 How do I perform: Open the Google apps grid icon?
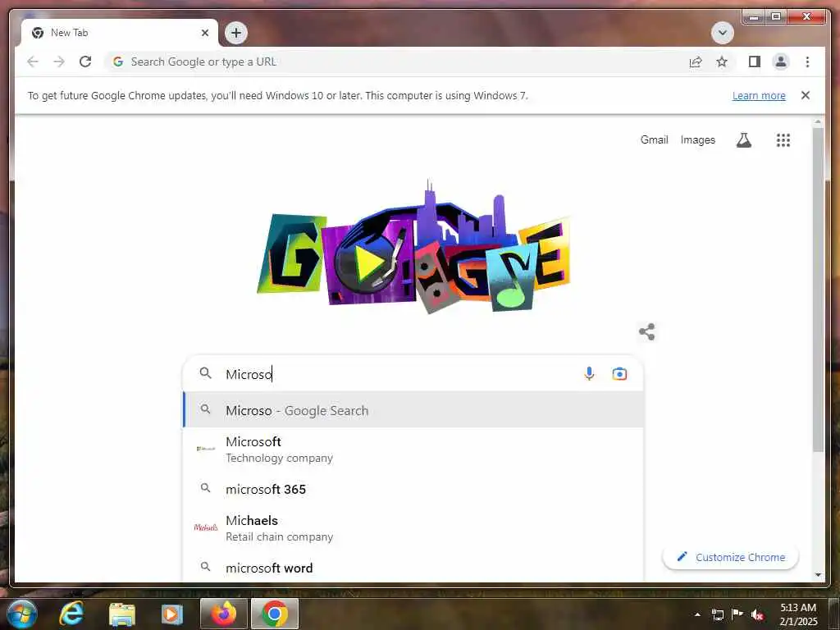(x=783, y=139)
